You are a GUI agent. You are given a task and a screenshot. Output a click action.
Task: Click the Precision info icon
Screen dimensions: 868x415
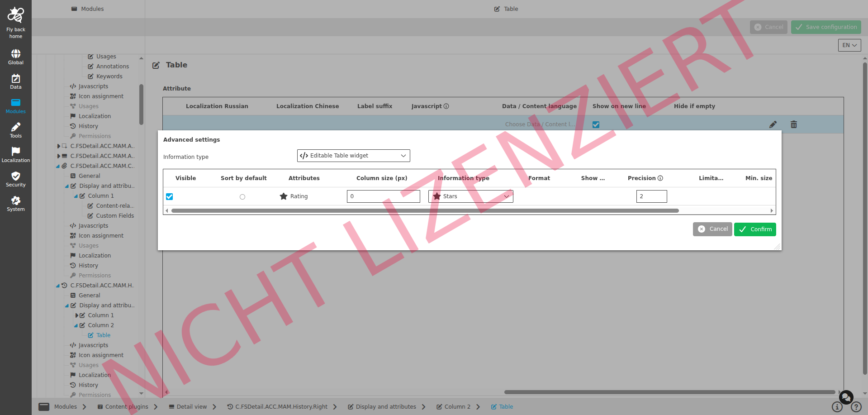pos(660,178)
